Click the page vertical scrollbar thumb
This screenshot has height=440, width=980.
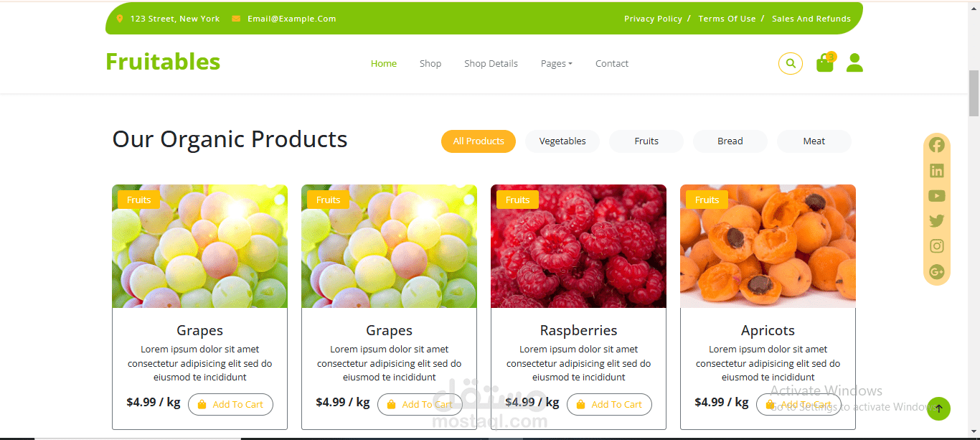click(x=974, y=93)
